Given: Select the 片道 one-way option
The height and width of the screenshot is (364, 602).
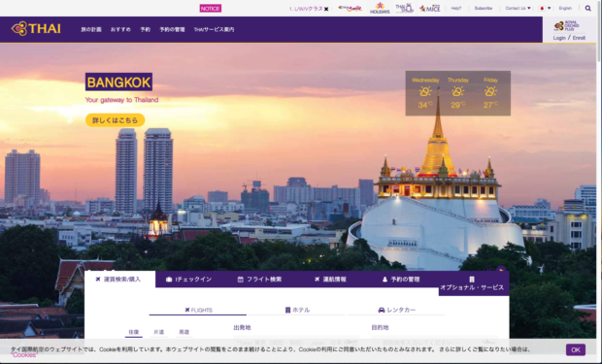Looking at the screenshot, I should pos(158,332).
